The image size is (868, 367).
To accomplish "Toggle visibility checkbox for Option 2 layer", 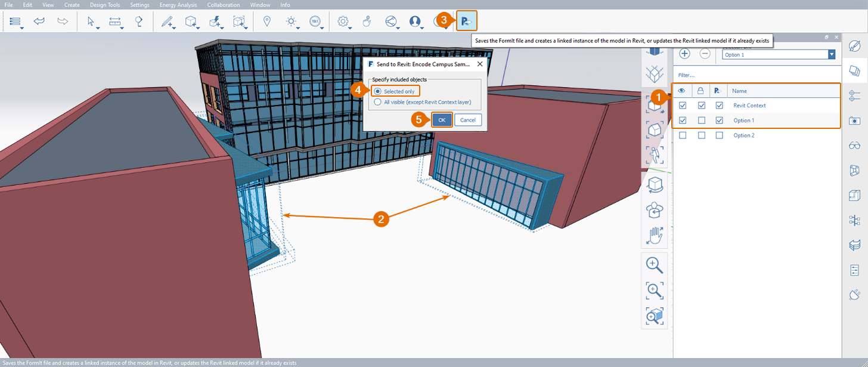I will coord(683,135).
